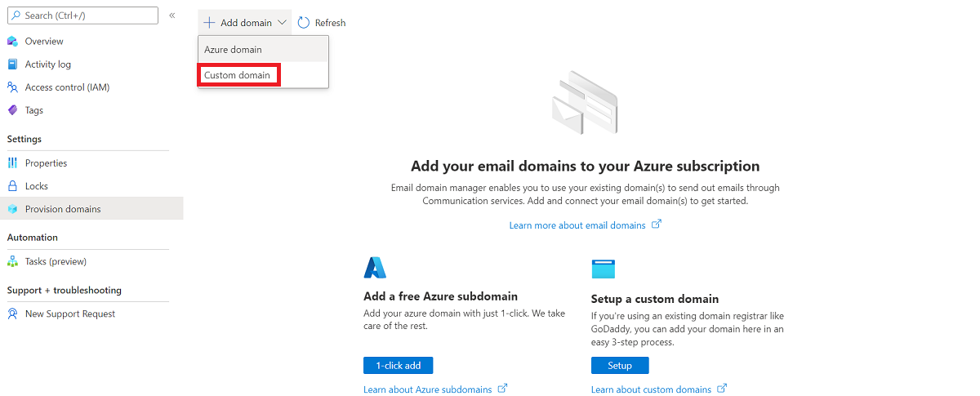Choose Custom domain from the dropdown

pyautogui.click(x=263, y=75)
